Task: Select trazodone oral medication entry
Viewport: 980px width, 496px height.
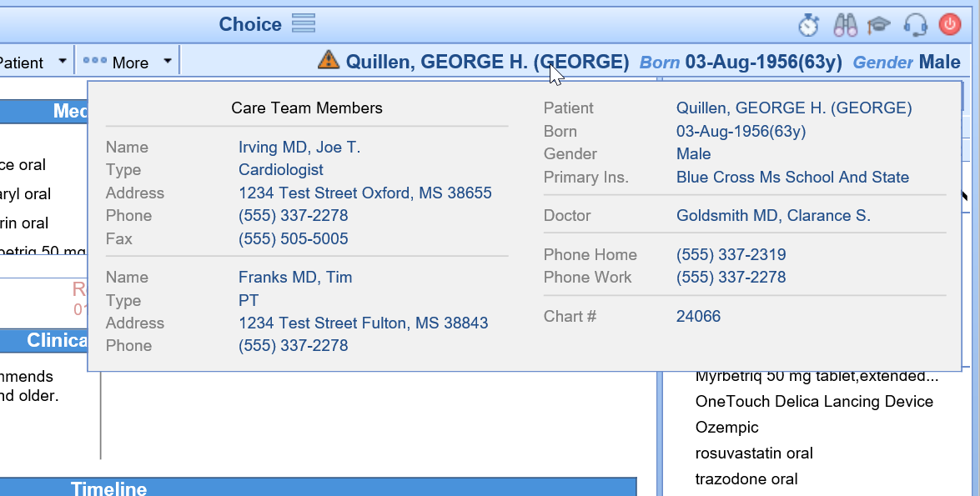Action: [x=746, y=479]
